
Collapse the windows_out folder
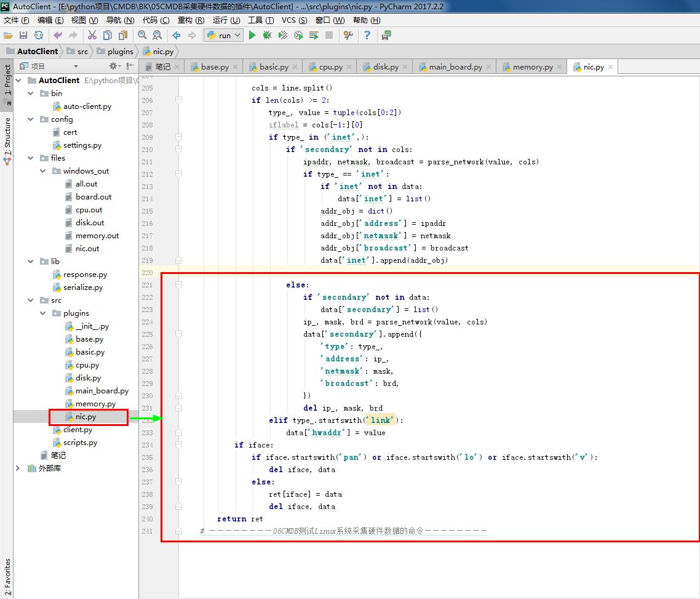pyautogui.click(x=43, y=171)
